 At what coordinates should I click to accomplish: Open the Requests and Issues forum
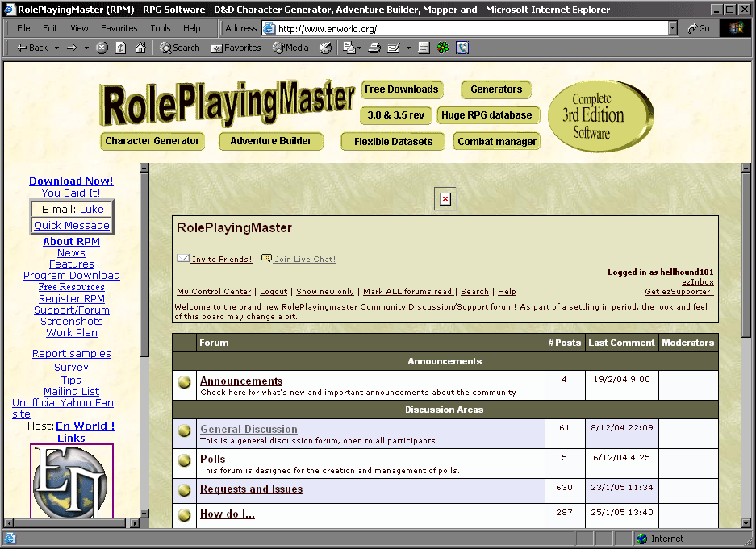pyautogui.click(x=251, y=489)
